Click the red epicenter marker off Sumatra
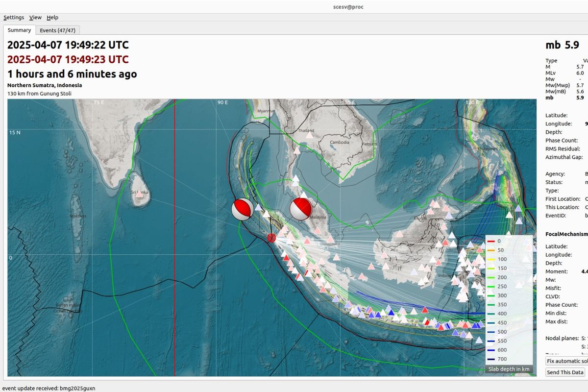The height and width of the screenshot is (392, 588). pyautogui.click(x=271, y=238)
